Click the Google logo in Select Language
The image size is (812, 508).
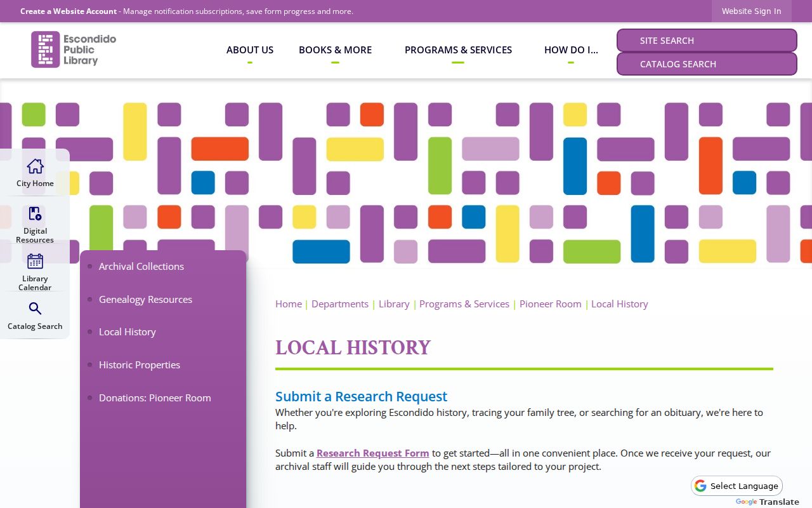tap(700, 486)
